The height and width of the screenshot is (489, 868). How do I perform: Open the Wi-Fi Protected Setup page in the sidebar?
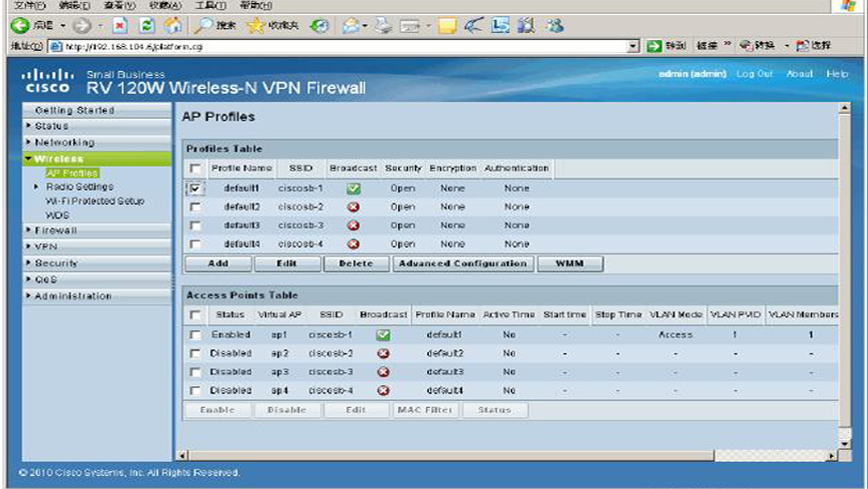pos(95,201)
